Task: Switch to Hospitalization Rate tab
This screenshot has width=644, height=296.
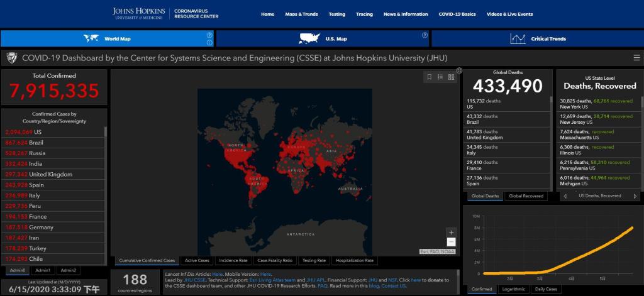Action: tap(355, 261)
